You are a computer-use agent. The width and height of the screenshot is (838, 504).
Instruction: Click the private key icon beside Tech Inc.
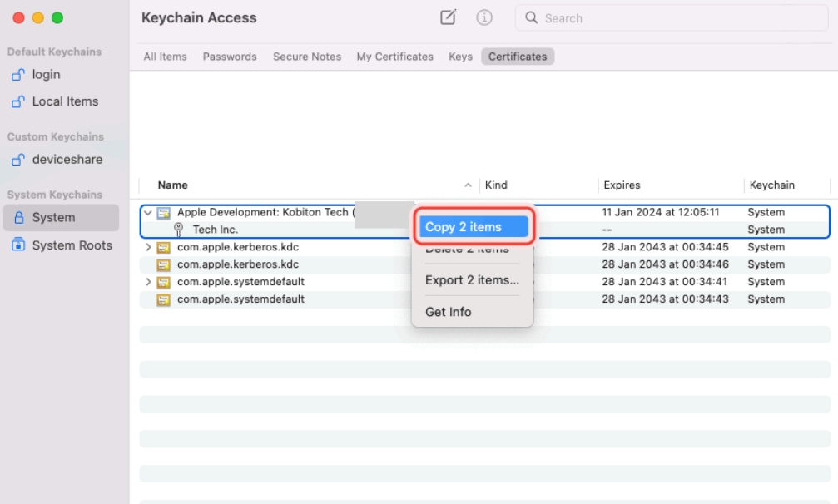click(x=179, y=230)
